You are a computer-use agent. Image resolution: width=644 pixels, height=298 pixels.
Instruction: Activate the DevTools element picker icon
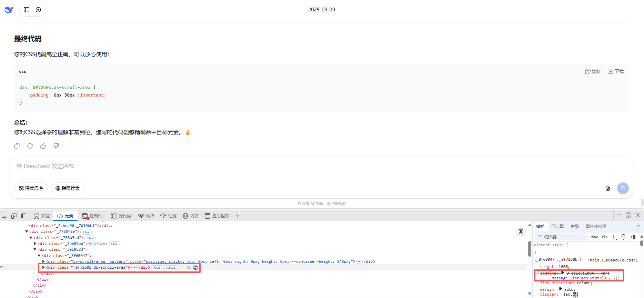click(x=4, y=216)
